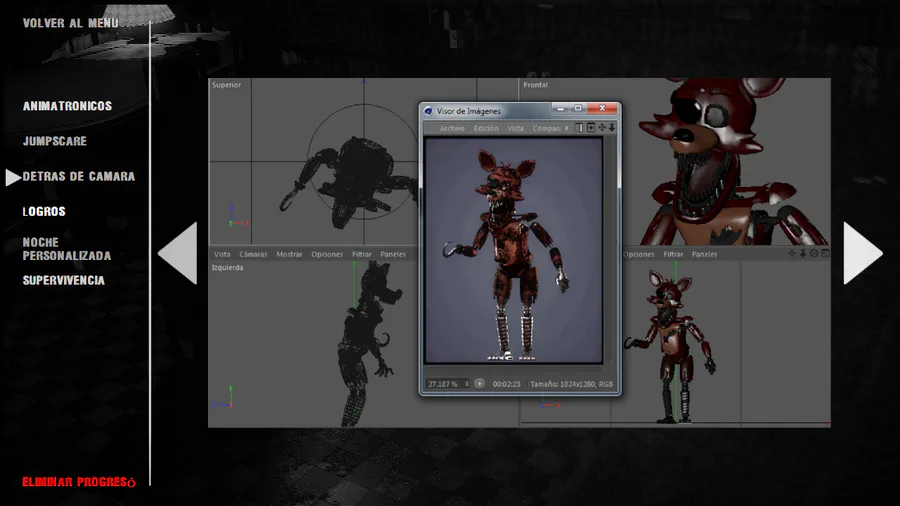Open Cámaras menu in the left viewport bar
The image size is (900, 506).
pyautogui.click(x=253, y=254)
